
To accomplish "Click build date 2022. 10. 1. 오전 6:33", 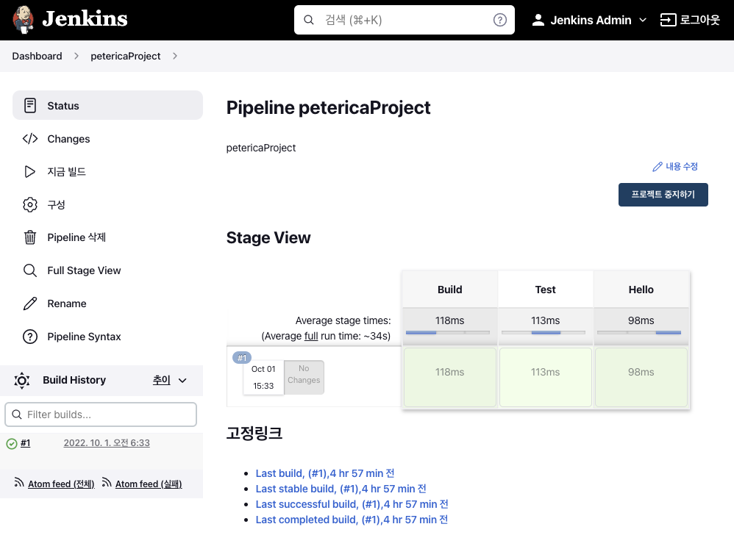I will pos(107,443).
